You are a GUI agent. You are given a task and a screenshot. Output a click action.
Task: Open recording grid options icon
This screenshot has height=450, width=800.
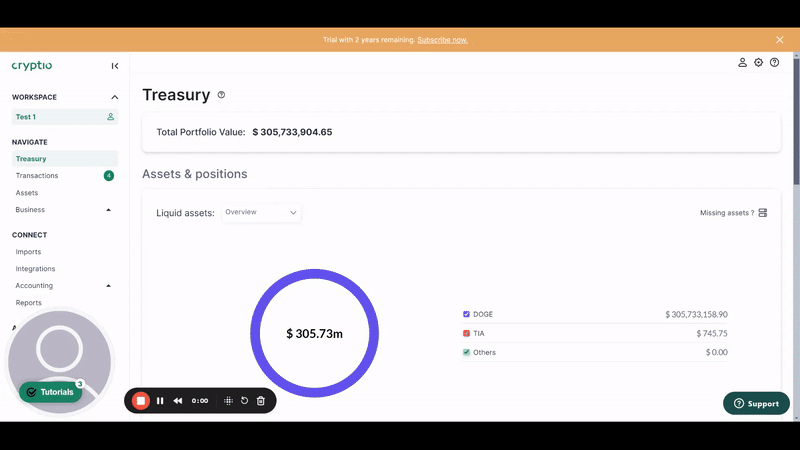229,401
